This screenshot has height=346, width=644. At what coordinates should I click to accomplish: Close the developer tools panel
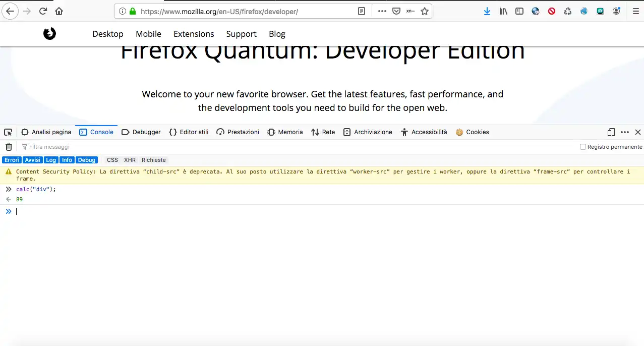coord(638,132)
